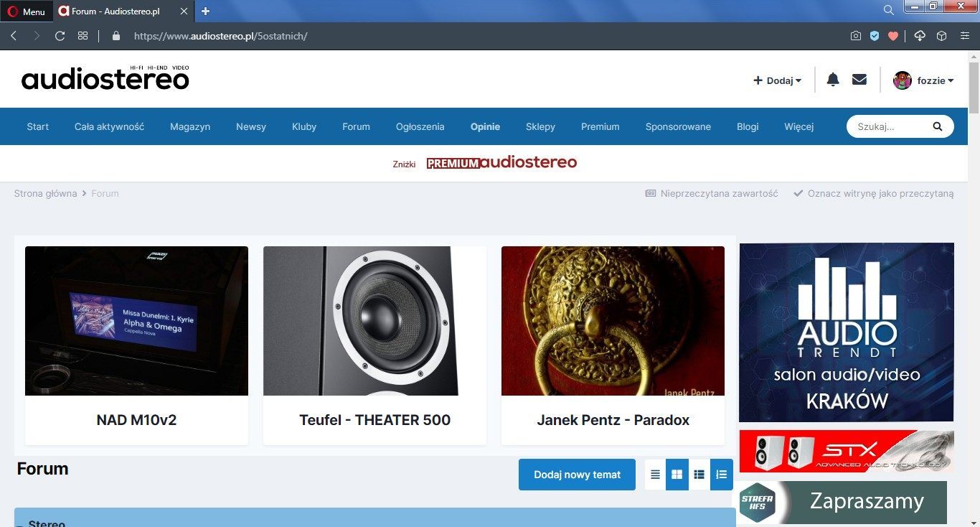This screenshot has height=527, width=980.
Task: Open NAD M10v2 title link
Action: pos(136,420)
